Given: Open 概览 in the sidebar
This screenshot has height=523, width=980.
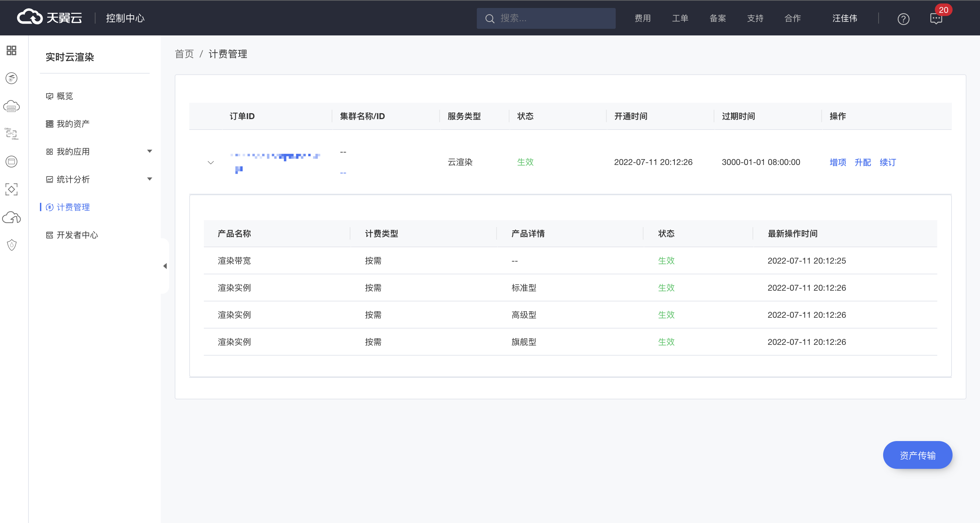Looking at the screenshot, I should pos(65,96).
